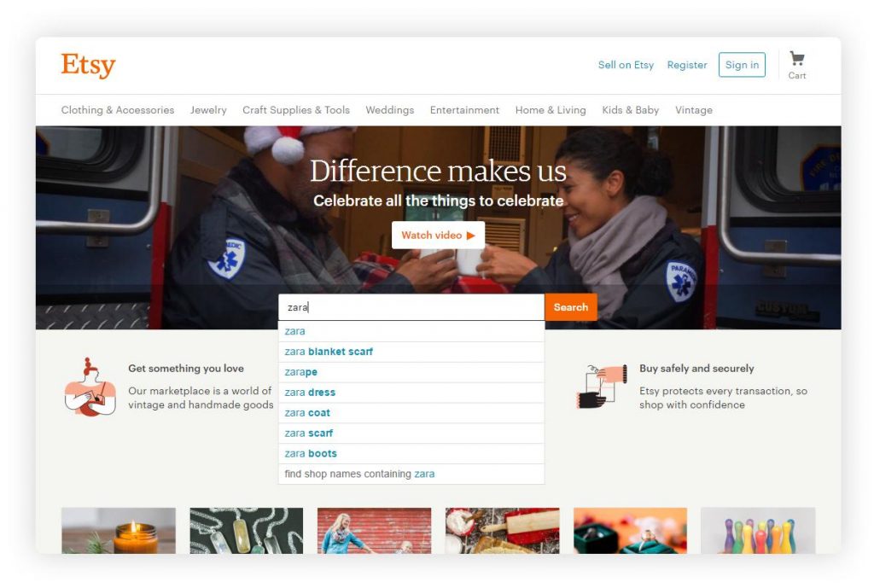Click the get something you love illustration

tap(90, 387)
